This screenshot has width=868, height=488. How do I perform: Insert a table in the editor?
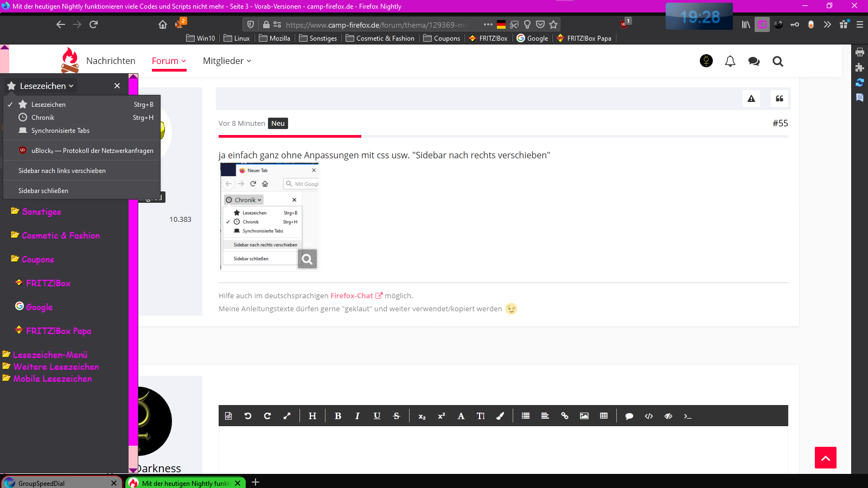[x=604, y=416]
